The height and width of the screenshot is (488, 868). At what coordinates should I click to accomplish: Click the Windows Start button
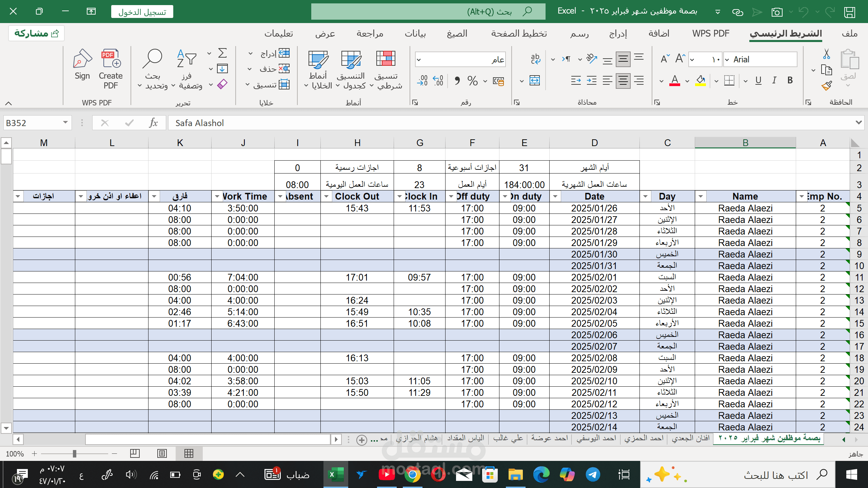point(851,474)
